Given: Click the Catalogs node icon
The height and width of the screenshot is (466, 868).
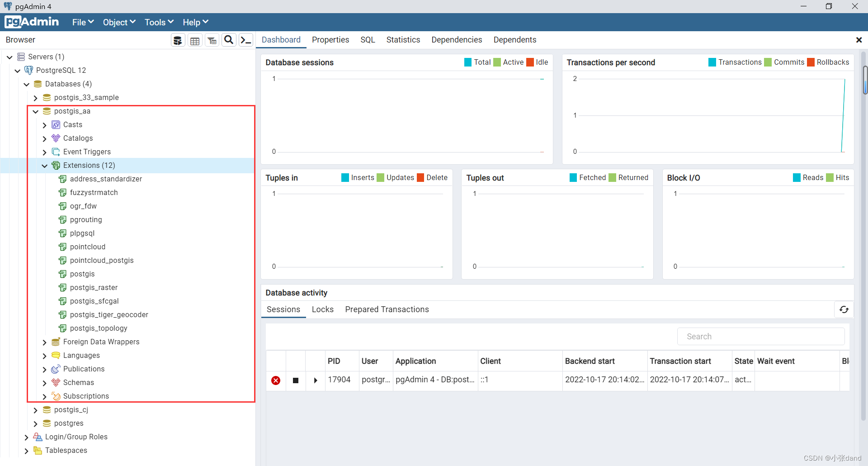Looking at the screenshot, I should coord(56,138).
